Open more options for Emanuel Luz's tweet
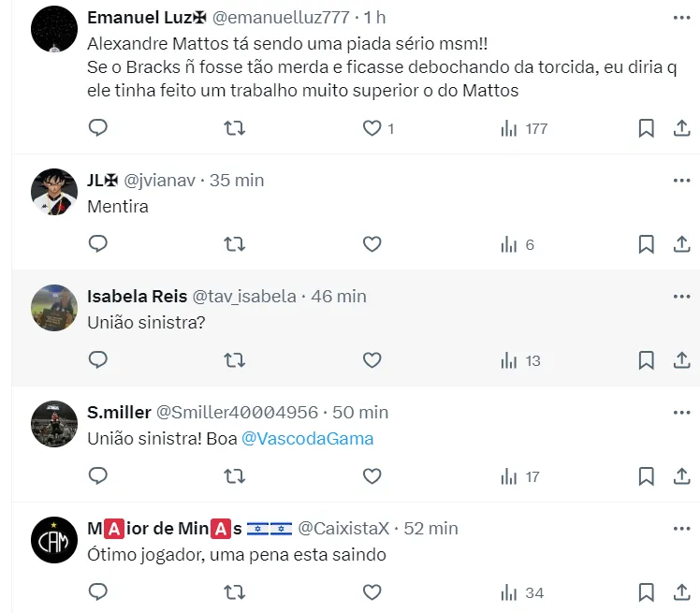700x613 pixels. 681,18
